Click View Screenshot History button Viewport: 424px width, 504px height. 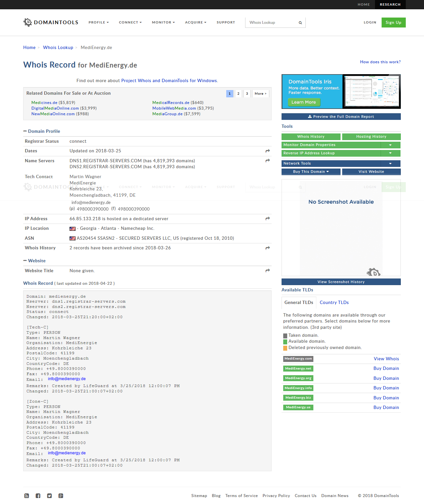tap(341, 282)
